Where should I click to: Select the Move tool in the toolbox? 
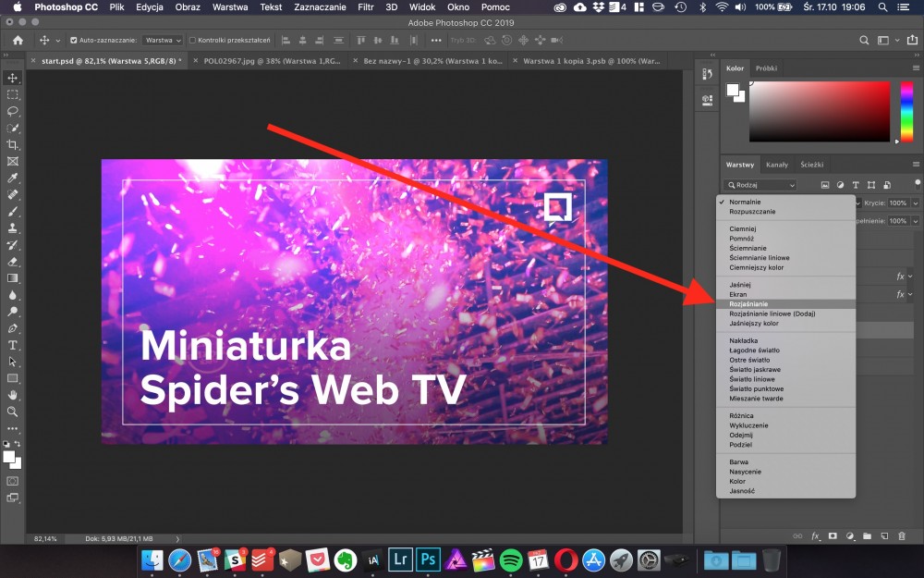coord(12,78)
